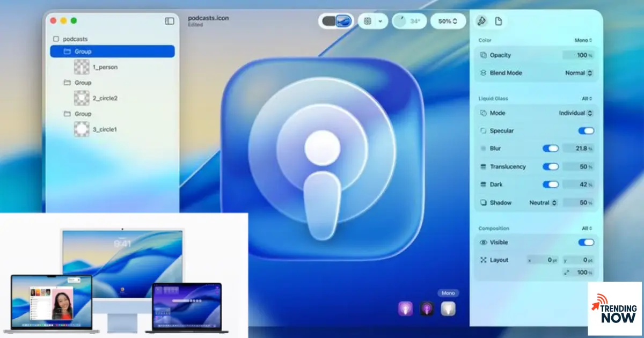Viewport: 644px width, 338px height.
Task: Disable the Specular switch
Action: [586, 131]
